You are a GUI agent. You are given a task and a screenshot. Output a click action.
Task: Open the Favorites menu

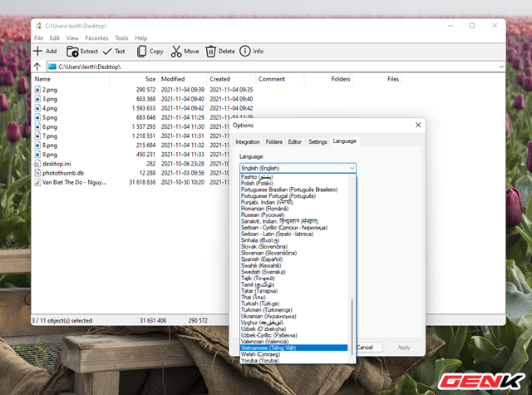pyautogui.click(x=96, y=38)
